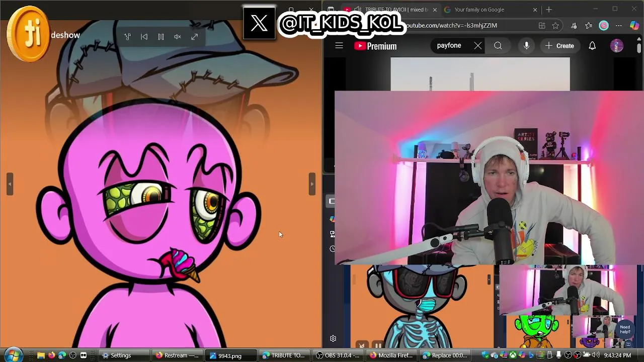The width and height of the screenshot is (644, 362).
Task: Expand viewer to fullscreen via toolbar icon
Action: point(194,37)
